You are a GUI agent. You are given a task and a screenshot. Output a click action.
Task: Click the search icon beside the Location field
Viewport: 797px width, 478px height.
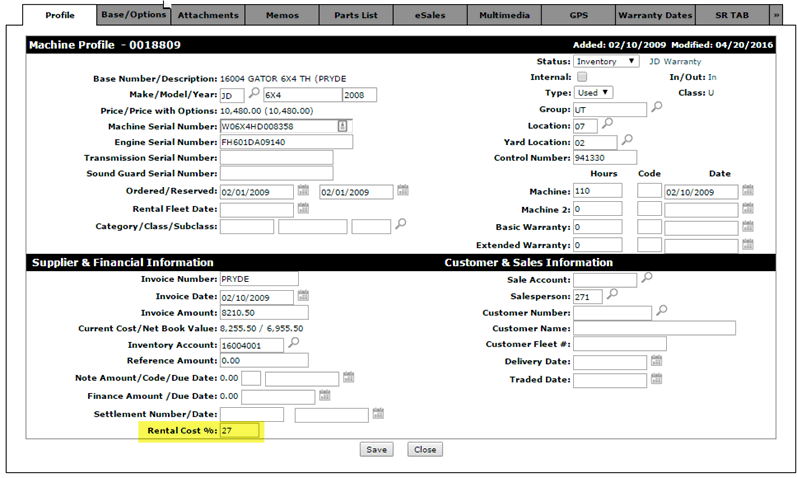click(610, 124)
